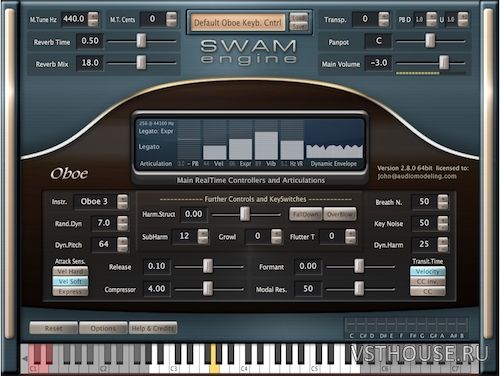Viewport: 500px width, 376px height.
Task: Click the SubHarm stepper arrows
Action: point(203,236)
